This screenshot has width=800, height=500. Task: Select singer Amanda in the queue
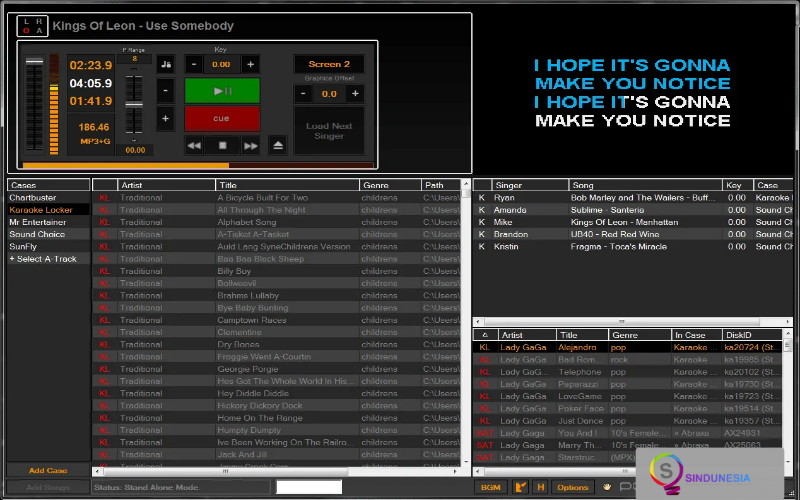click(633, 210)
